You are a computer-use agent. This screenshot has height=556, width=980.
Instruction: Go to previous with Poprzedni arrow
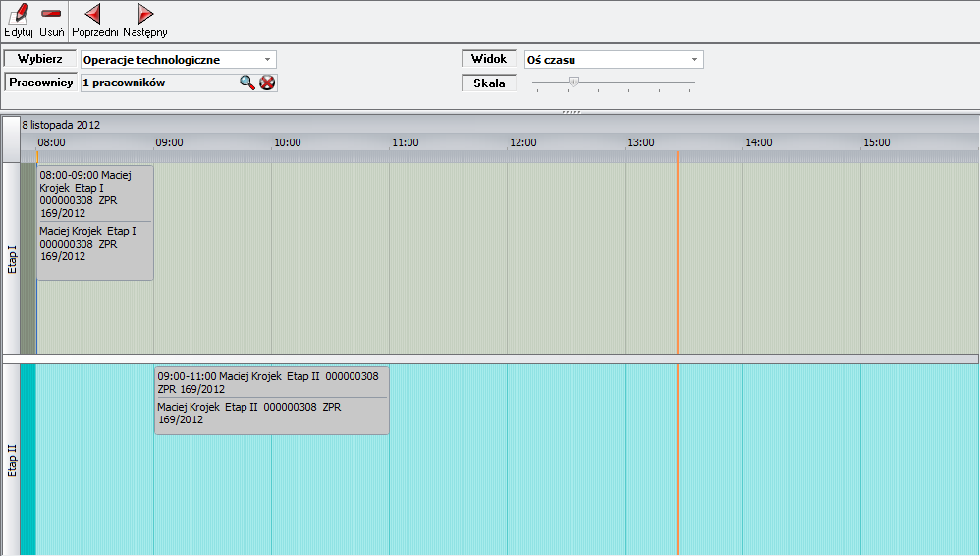pyautogui.click(x=93, y=13)
